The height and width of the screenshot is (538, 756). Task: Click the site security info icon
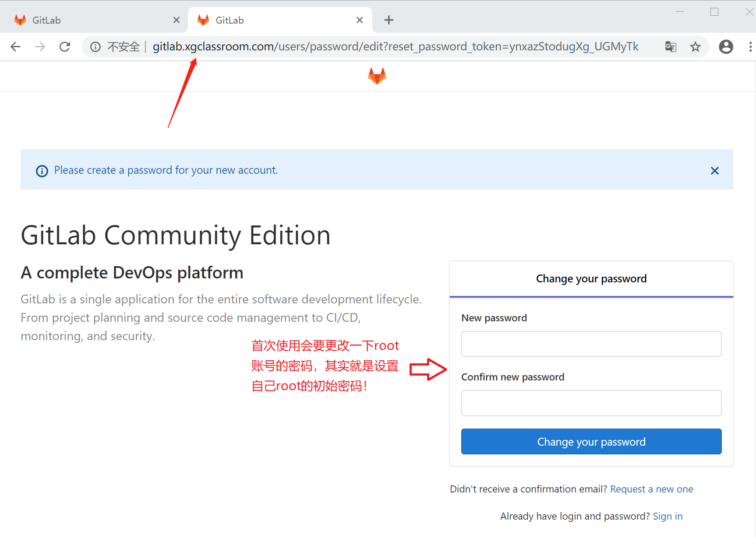(95, 46)
